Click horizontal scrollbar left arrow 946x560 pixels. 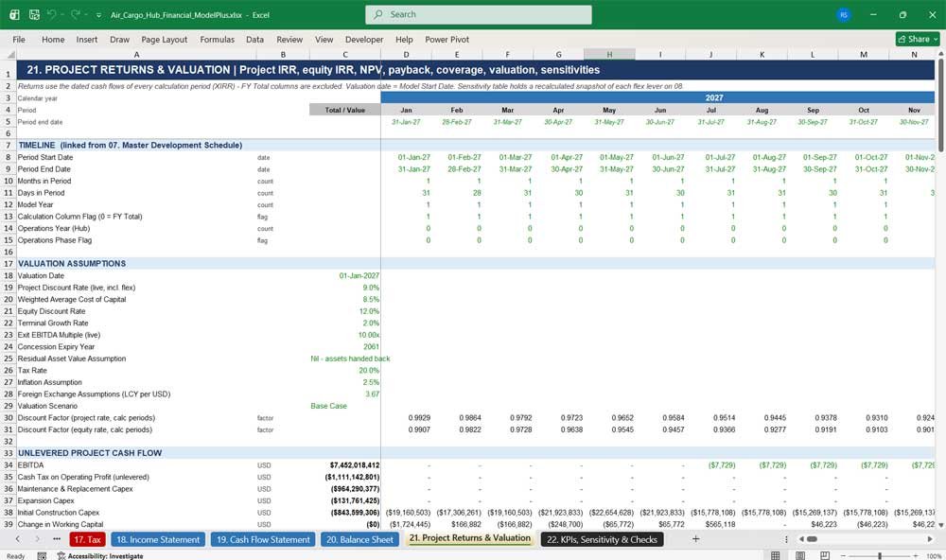[x=801, y=539]
